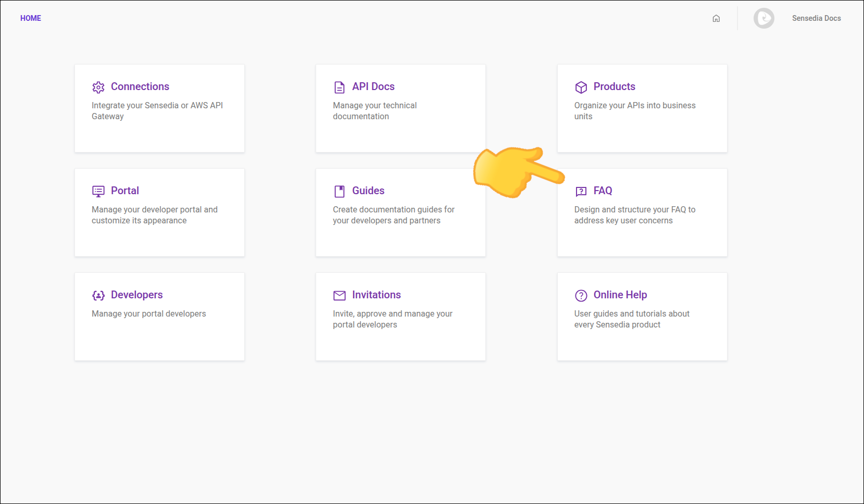
Task: Click the Portal card description text
Action: point(155,215)
